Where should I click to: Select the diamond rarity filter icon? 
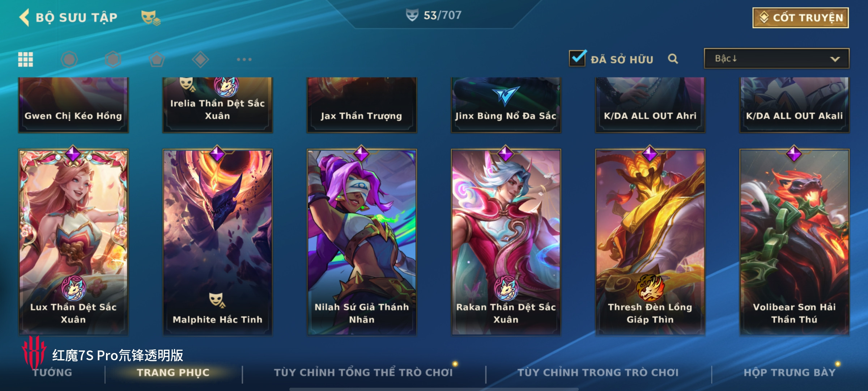[x=200, y=59]
